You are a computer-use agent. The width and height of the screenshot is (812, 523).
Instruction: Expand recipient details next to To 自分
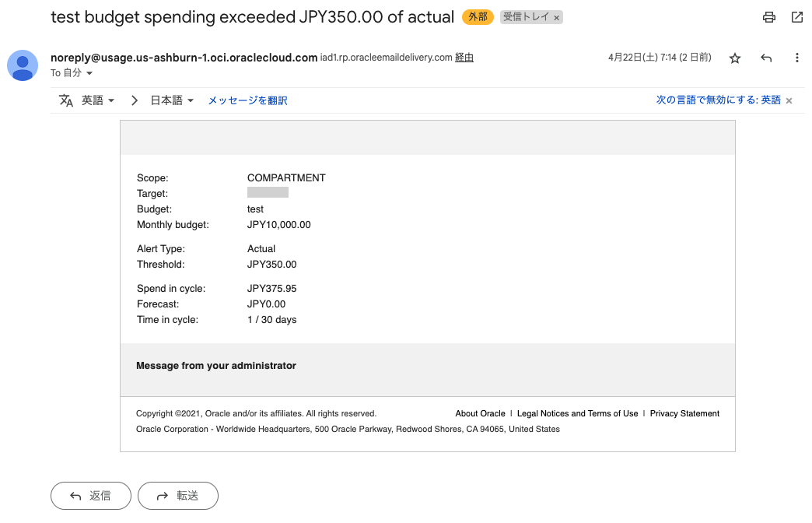point(89,73)
